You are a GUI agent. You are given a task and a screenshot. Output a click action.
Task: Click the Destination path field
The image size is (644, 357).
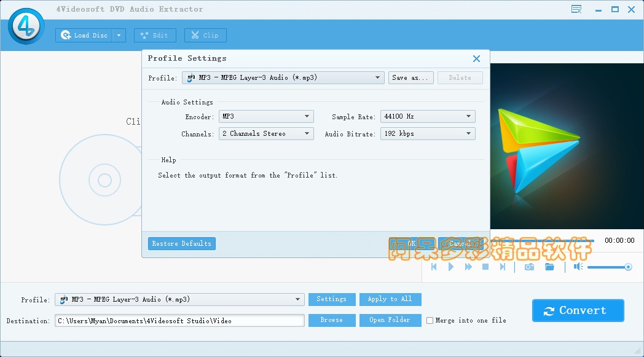(x=179, y=320)
